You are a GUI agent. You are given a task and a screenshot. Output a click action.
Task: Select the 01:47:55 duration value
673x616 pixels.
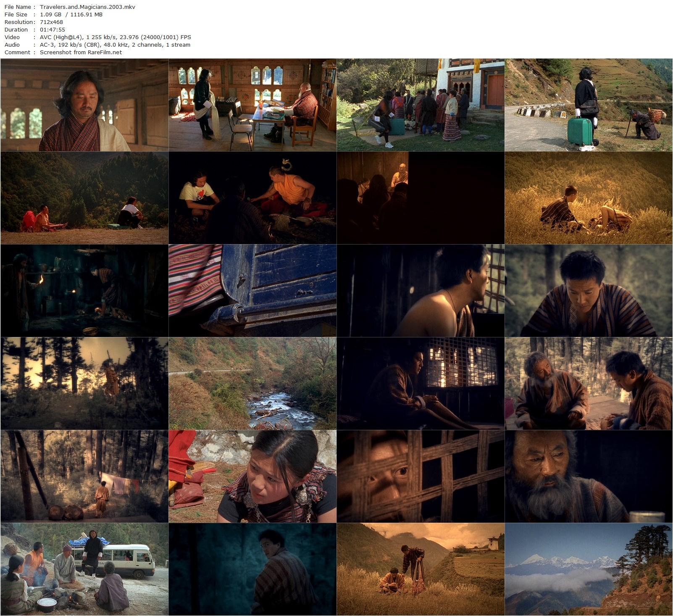pyautogui.click(x=53, y=29)
